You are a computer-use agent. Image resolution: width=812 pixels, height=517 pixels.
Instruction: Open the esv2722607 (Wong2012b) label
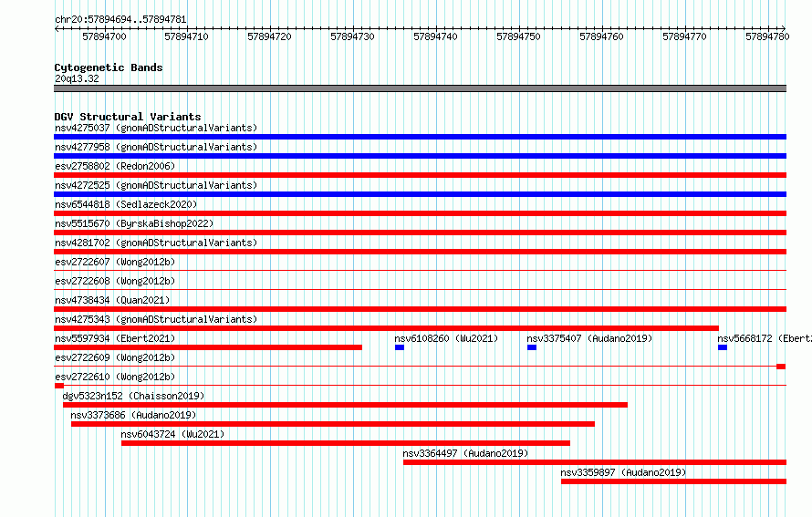[115, 262]
